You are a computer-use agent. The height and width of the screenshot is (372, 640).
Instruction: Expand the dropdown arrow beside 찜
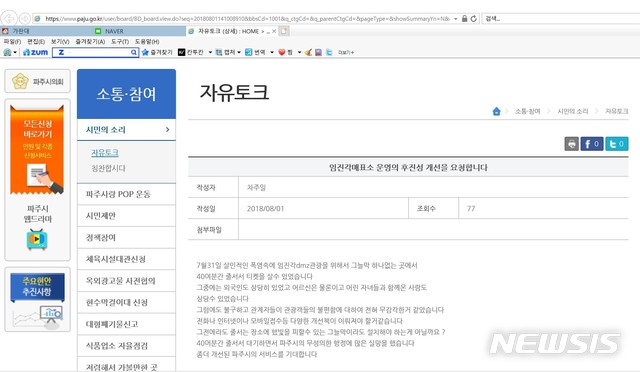pyautogui.click(x=299, y=52)
